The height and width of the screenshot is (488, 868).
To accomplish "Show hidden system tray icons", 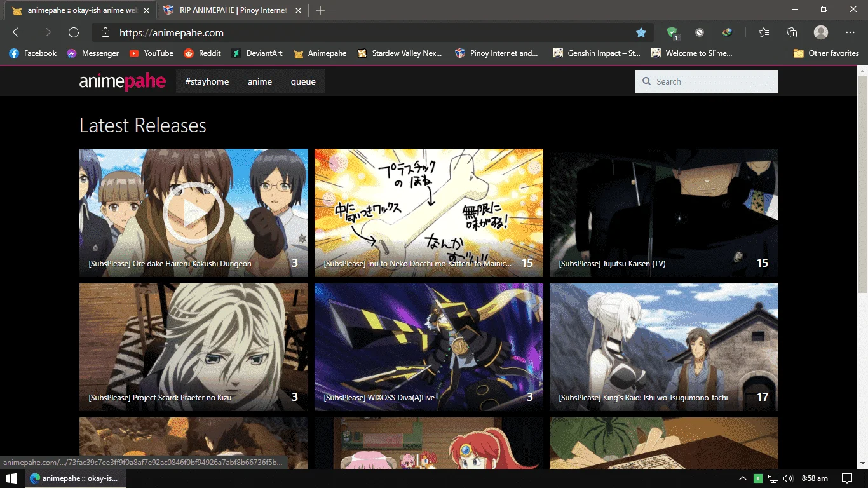I will pyautogui.click(x=742, y=478).
